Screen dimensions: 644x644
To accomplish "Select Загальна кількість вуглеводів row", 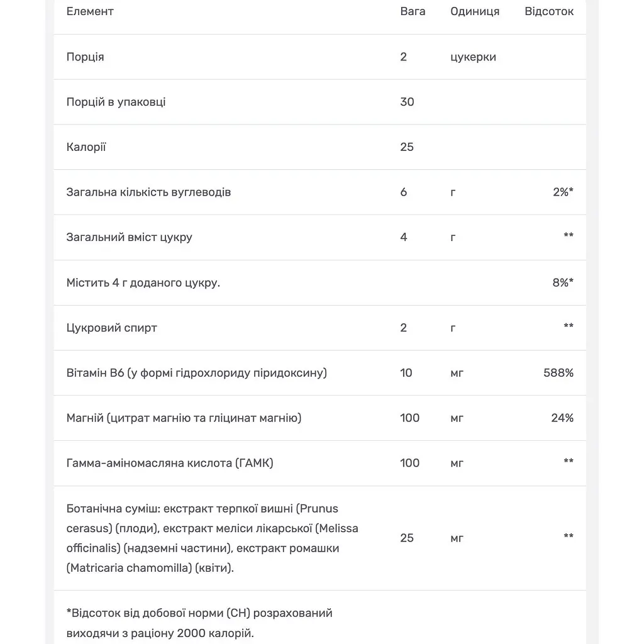I will [319, 192].
